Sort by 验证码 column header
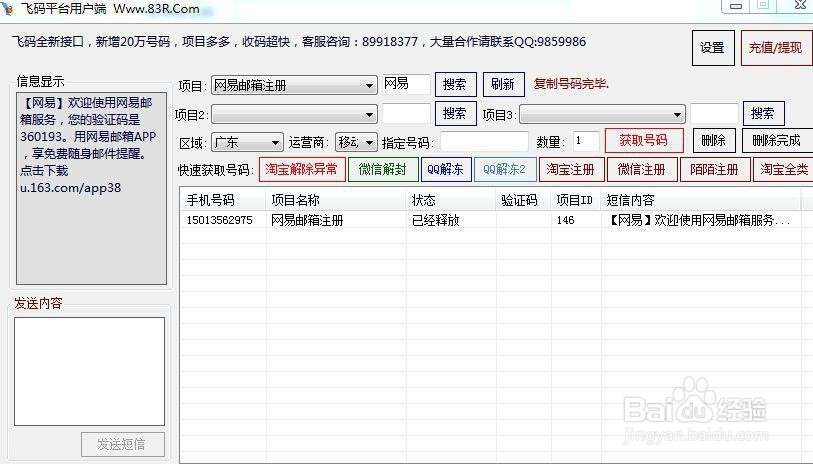This screenshot has width=813, height=464. point(524,200)
